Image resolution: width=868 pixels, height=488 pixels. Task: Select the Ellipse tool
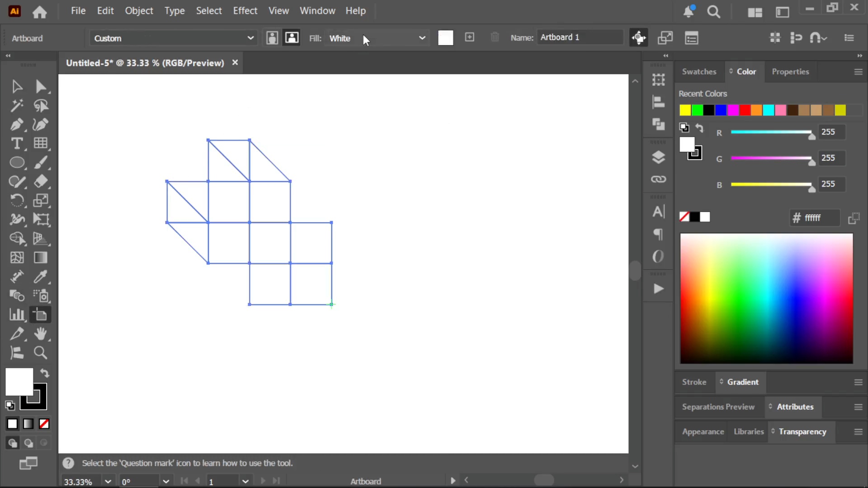17,162
